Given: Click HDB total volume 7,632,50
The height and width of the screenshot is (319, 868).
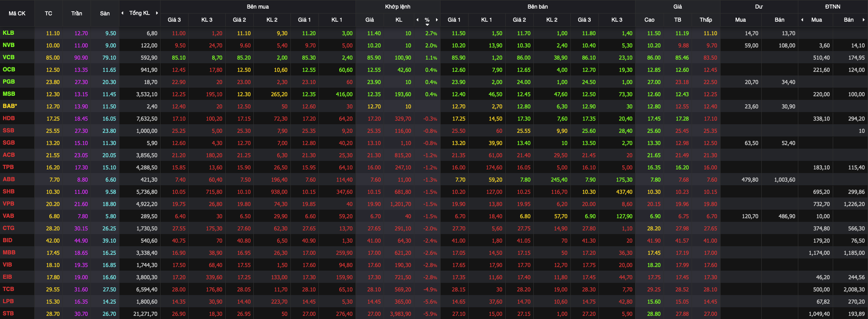Looking at the screenshot, I should point(147,119).
